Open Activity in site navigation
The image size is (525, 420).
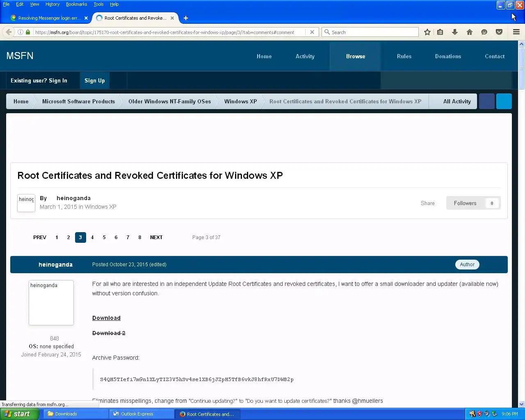tap(305, 56)
